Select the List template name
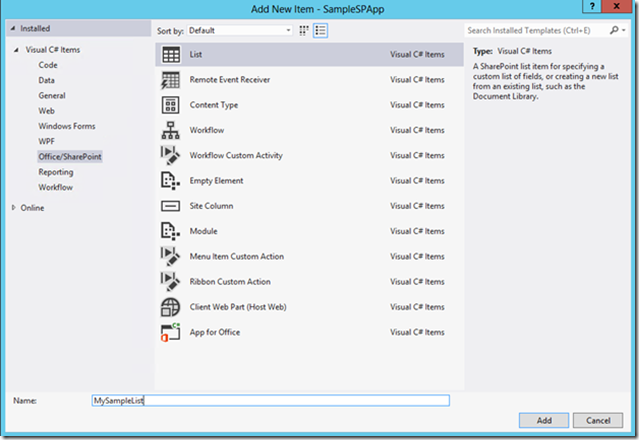This screenshot has height=440, width=639. 196,55
